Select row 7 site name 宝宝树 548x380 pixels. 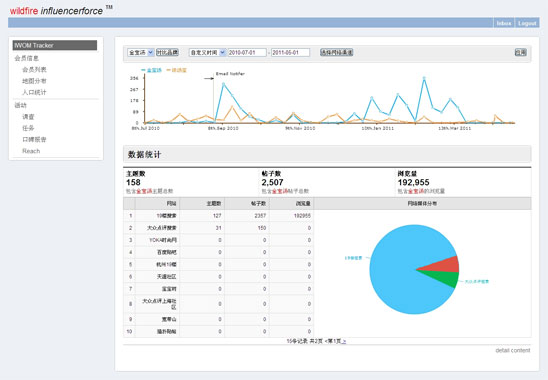coord(169,289)
